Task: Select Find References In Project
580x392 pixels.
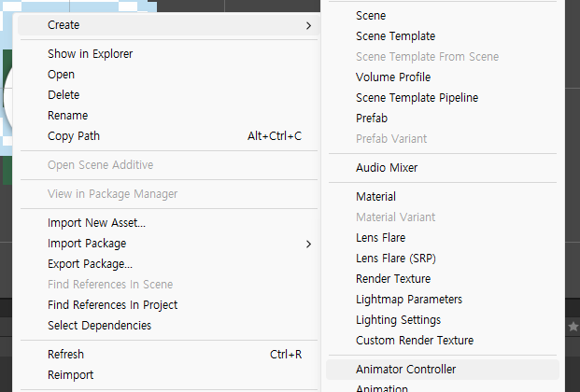Action: [x=112, y=305]
